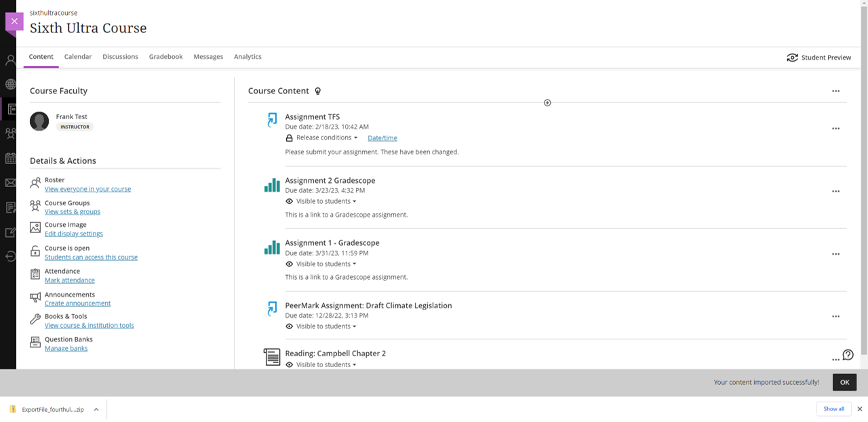Open the profile icon in left sidebar
868x422 pixels.
(10, 60)
